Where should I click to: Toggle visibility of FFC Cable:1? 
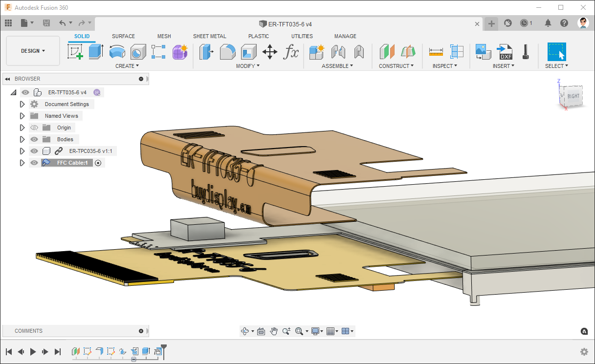pos(34,162)
